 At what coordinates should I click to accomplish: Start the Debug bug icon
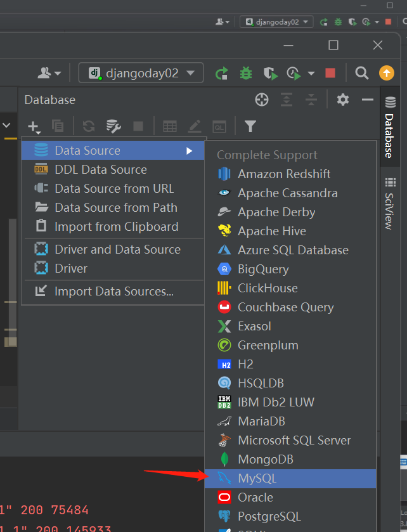coord(246,73)
